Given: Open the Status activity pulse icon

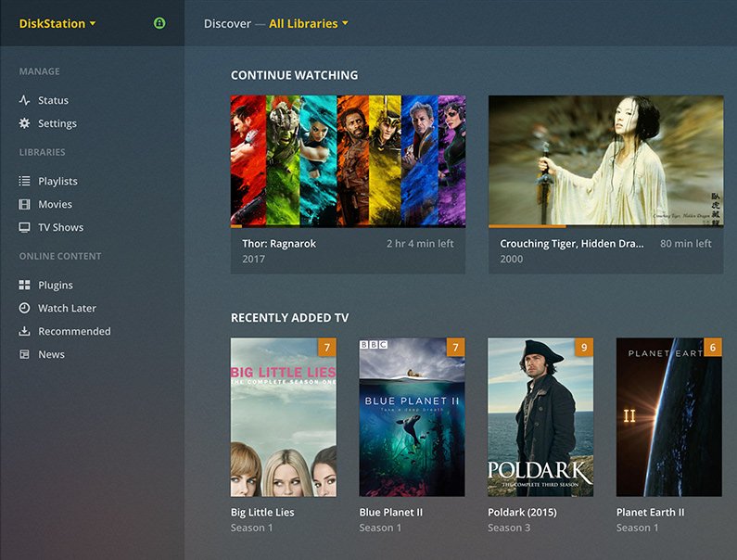Looking at the screenshot, I should (x=24, y=100).
